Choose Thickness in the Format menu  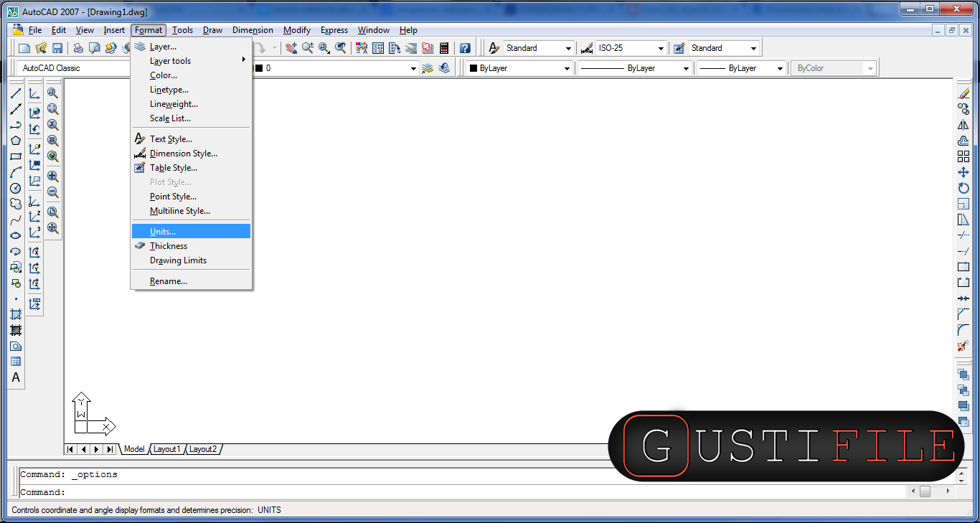[191, 245]
